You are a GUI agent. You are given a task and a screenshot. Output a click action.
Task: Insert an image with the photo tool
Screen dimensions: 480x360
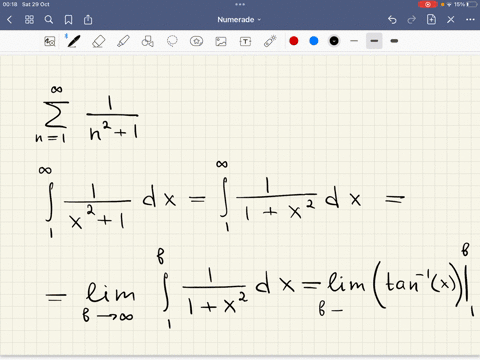(x=221, y=41)
